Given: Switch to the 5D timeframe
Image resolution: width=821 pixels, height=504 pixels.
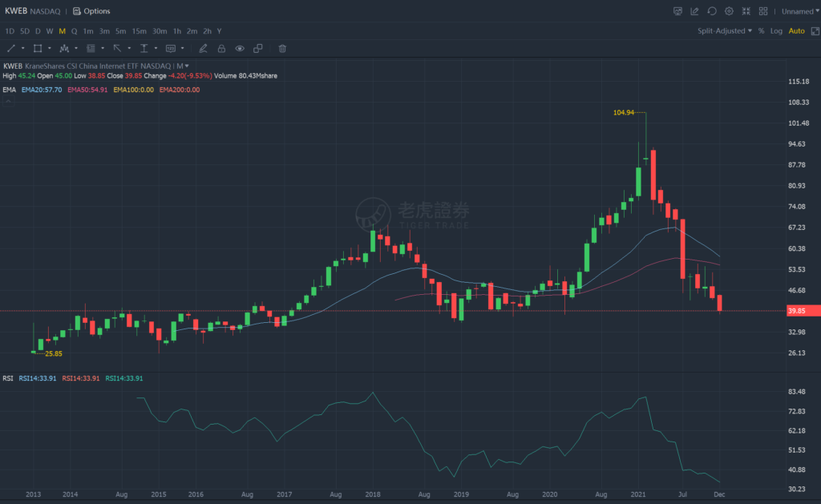Looking at the screenshot, I should click(x=25, y=31).
